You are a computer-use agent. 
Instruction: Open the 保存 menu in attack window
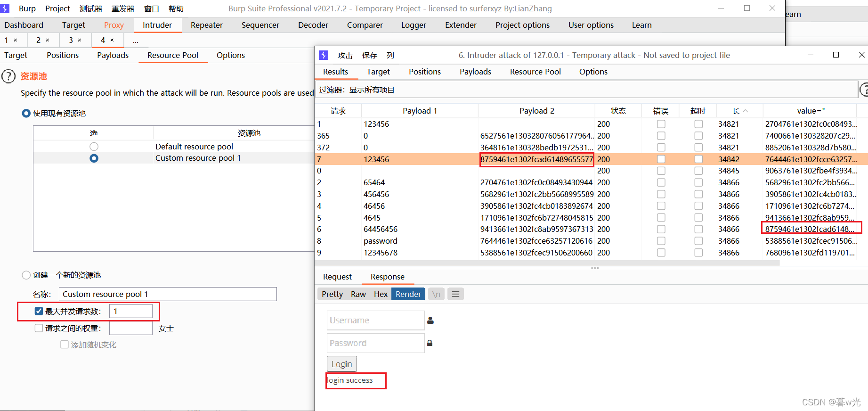click(370, 55)
